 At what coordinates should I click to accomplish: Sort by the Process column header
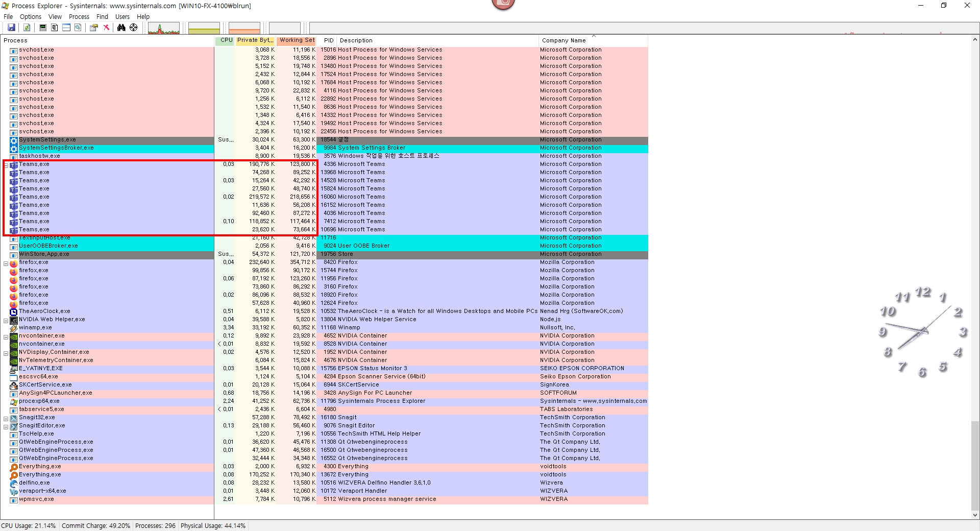click(x=107, y=40)
